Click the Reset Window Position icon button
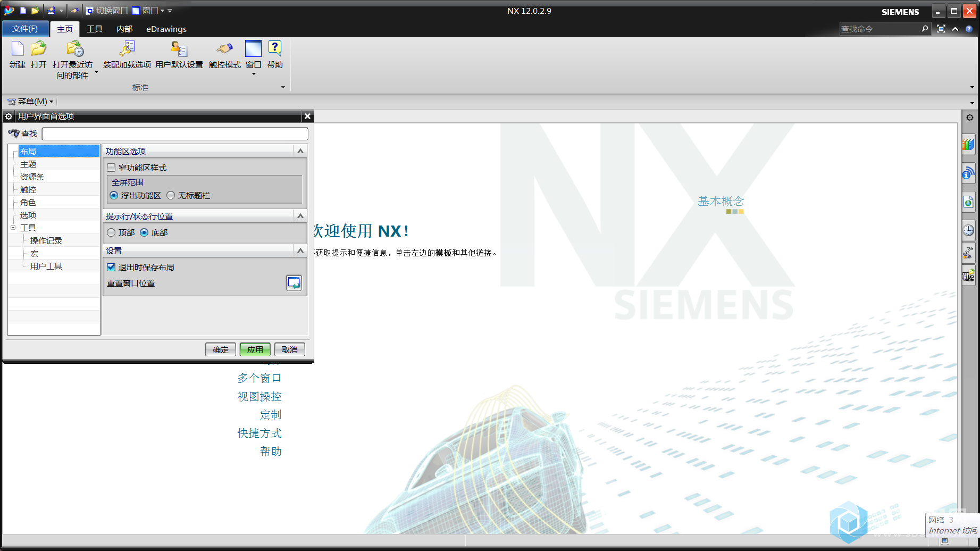980x551 pixels. click(x=294, y=283)
